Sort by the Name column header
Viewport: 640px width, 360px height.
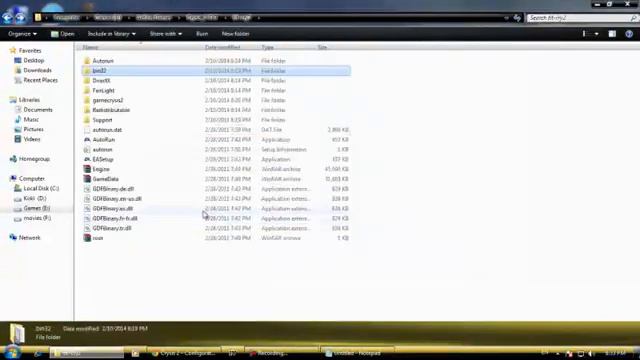point(90,47)
